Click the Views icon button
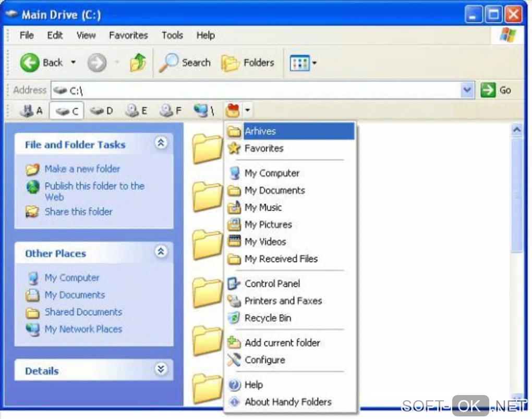Viewport: 532px width, 419px height. (299, 63)
